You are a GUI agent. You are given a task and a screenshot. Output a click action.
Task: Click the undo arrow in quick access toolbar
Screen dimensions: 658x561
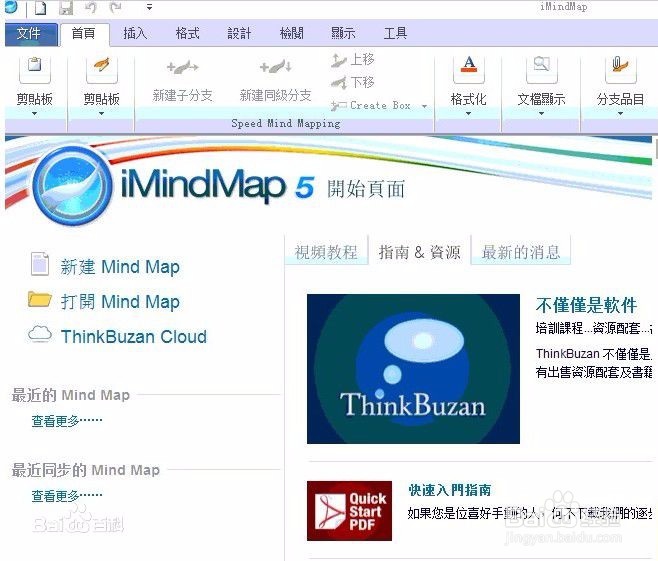coord(91,8)
